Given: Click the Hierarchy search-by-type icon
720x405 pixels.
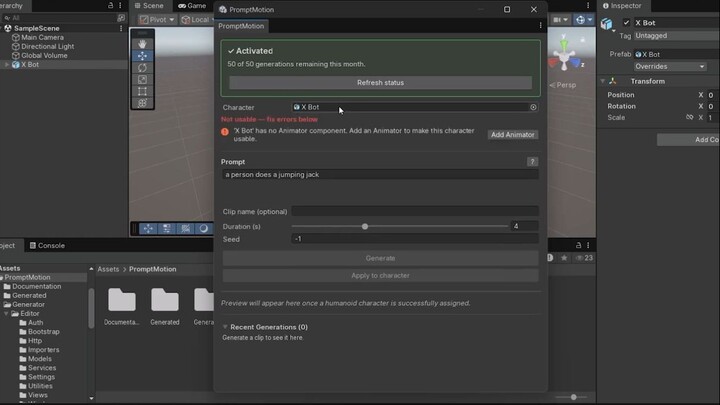Looking at the screenshot, I should (x=121, y=18).
